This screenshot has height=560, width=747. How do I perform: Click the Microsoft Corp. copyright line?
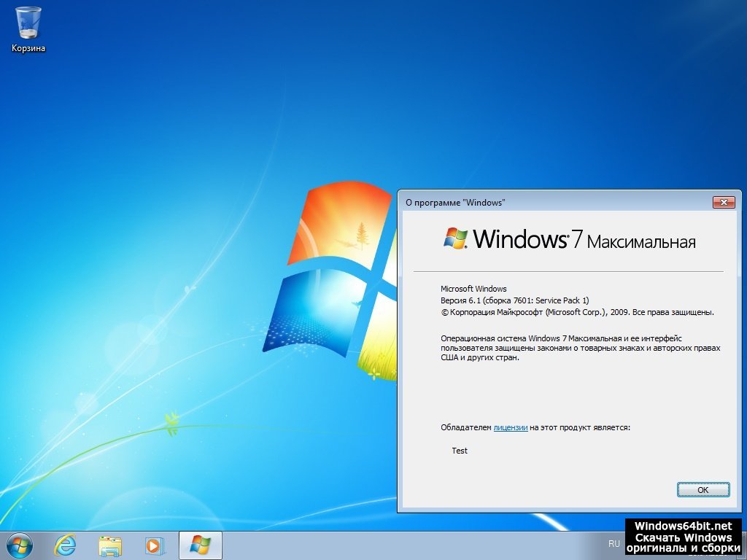(x=576, y=312)
